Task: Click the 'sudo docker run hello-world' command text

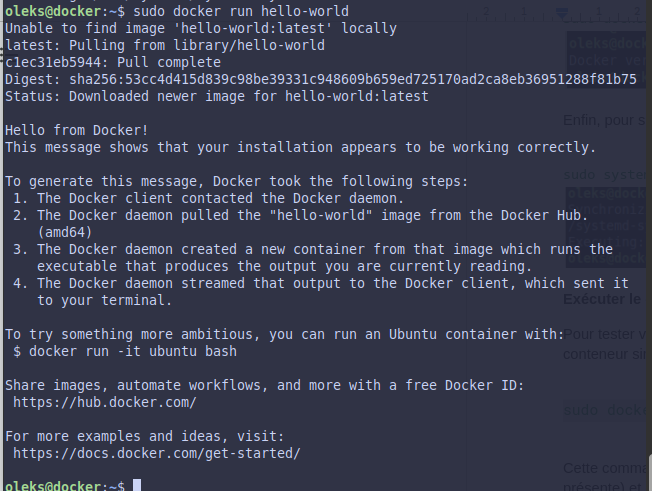Action: 241,11
